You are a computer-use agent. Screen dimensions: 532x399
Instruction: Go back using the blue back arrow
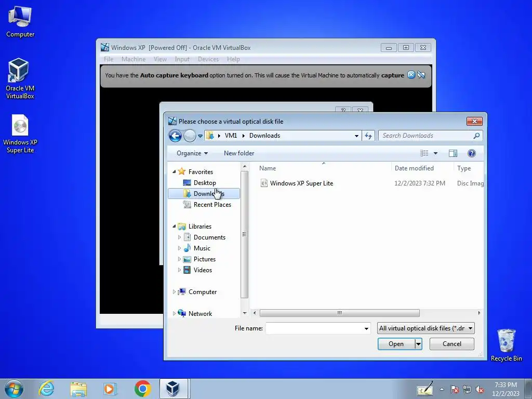[x=175, y=136]
